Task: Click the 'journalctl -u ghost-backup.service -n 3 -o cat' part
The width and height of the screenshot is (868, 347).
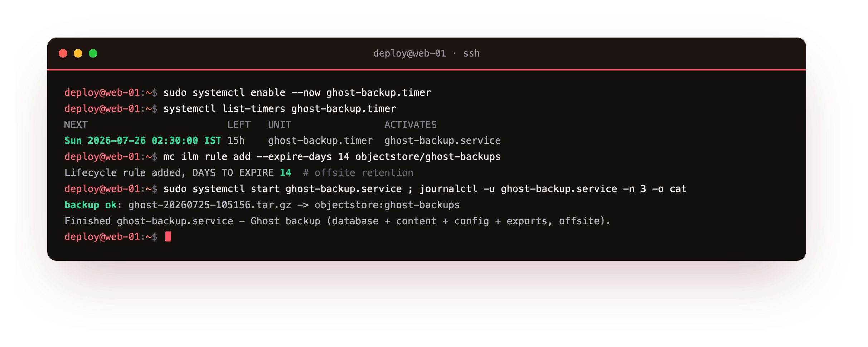Action: click(x=553, y=189)
